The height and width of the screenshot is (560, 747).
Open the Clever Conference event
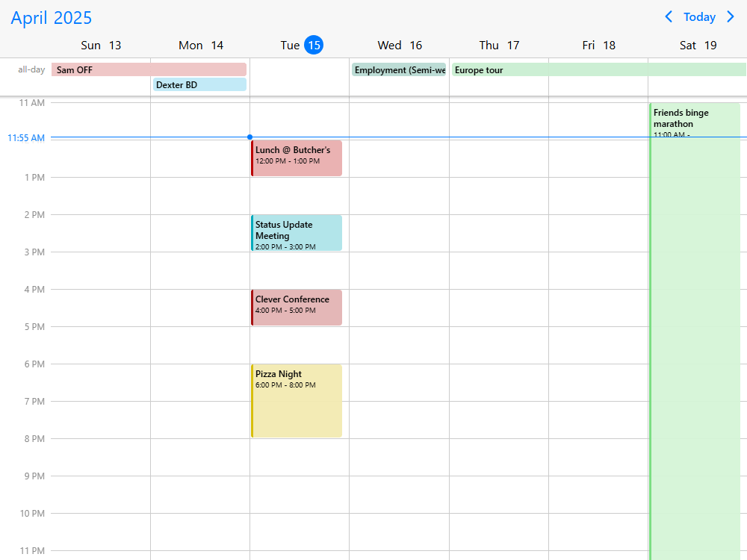pos(297,308)
